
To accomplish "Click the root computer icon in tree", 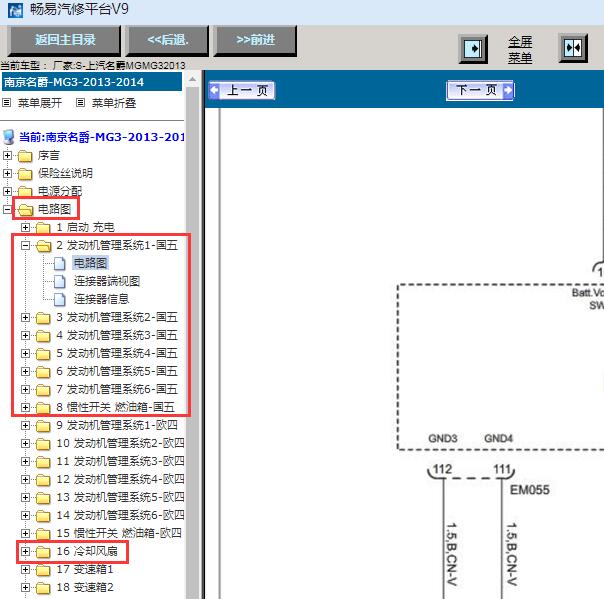I will (x=8, y=137).
